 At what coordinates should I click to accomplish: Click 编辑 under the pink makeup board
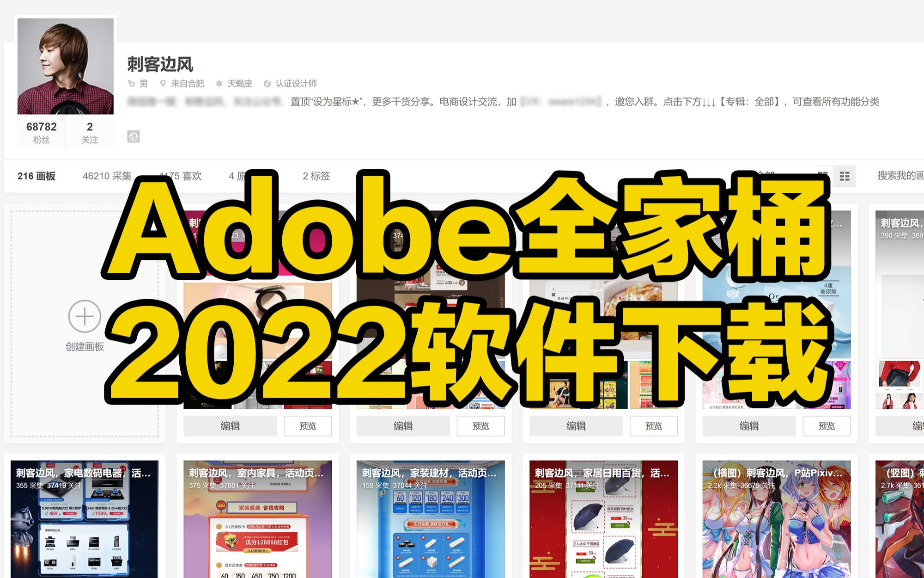click(230, 426)
